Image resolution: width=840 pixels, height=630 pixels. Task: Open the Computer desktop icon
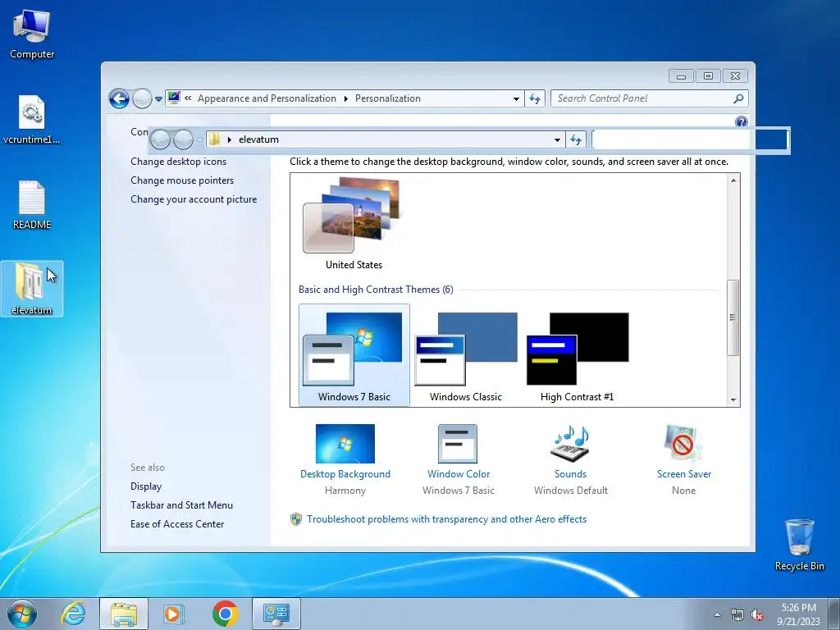(x=32, y=34)
